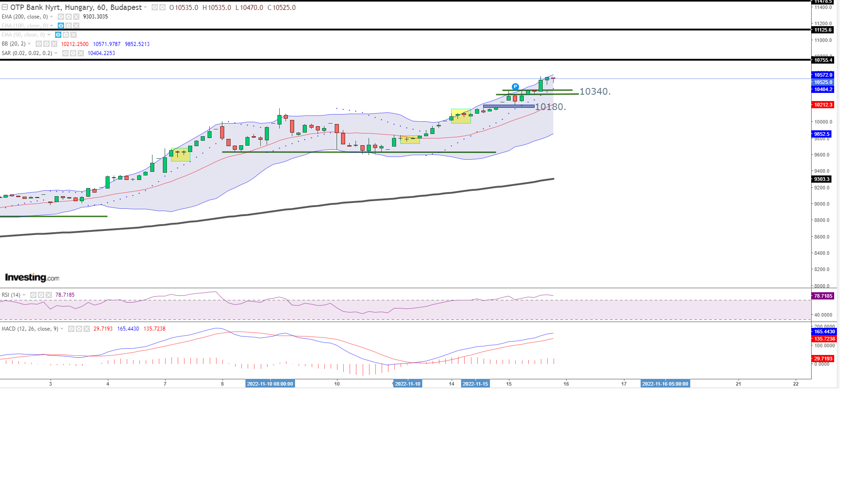Open SAR indicator settings gear
This screenshot has width=868, height=488.
(x=73, y=53)
